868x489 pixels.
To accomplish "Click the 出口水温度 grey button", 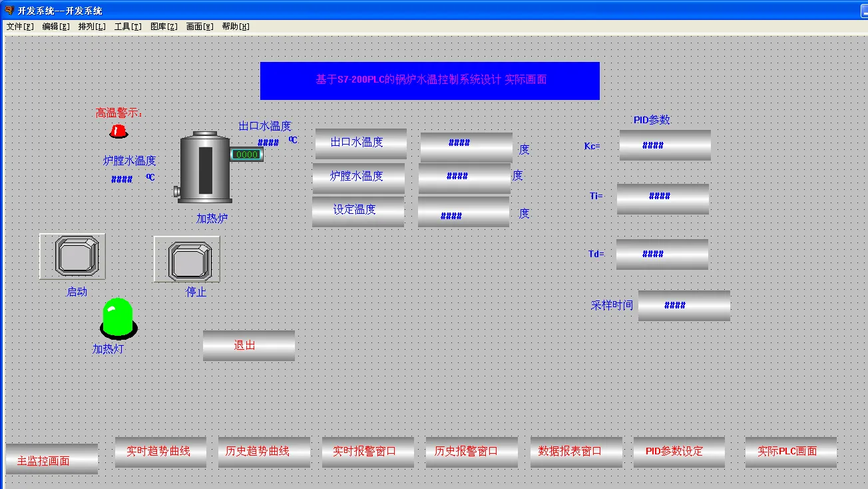I will (361, 144).
